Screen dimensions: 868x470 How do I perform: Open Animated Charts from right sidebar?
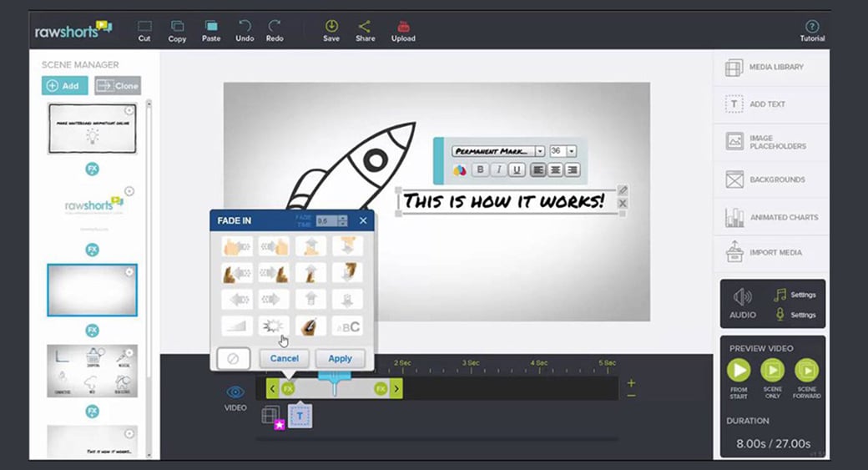[770, 217]
